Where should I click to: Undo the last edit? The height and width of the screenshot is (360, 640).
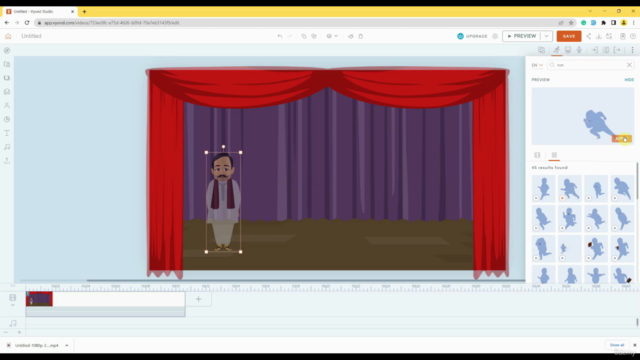click(280, 36)
